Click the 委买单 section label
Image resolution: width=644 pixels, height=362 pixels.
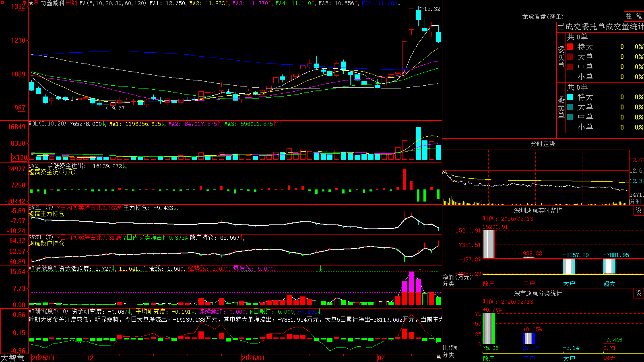click(561, 58)
